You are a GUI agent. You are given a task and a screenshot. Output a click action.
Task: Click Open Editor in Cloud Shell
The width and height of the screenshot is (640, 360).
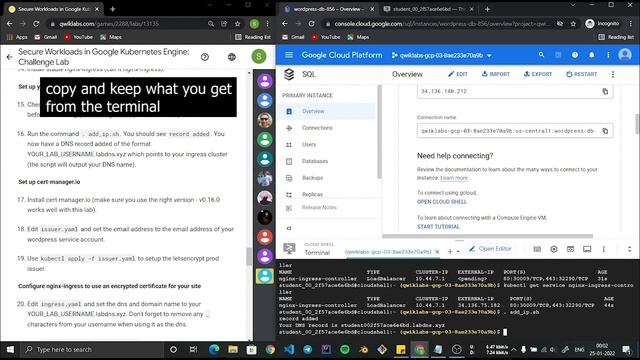coord(490,249)
